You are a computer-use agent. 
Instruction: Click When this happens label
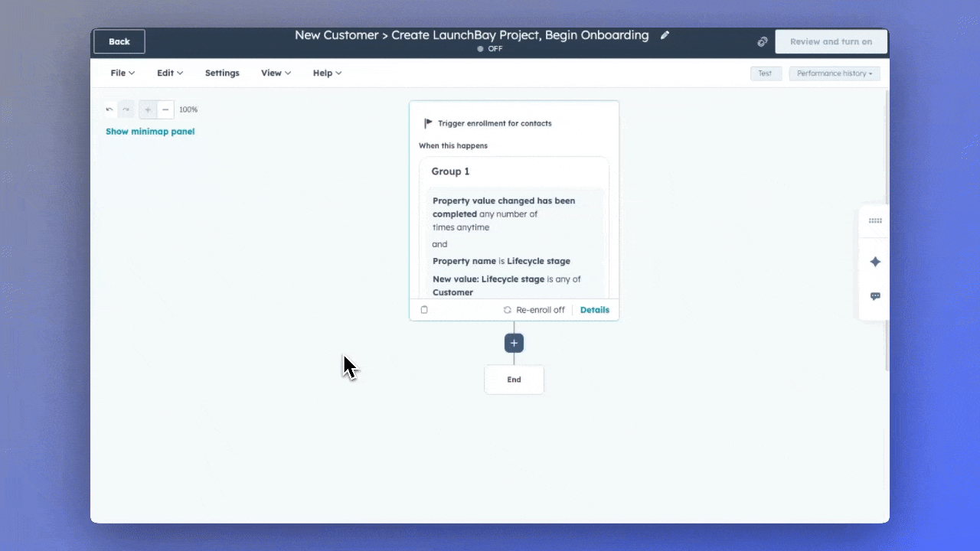453,145
